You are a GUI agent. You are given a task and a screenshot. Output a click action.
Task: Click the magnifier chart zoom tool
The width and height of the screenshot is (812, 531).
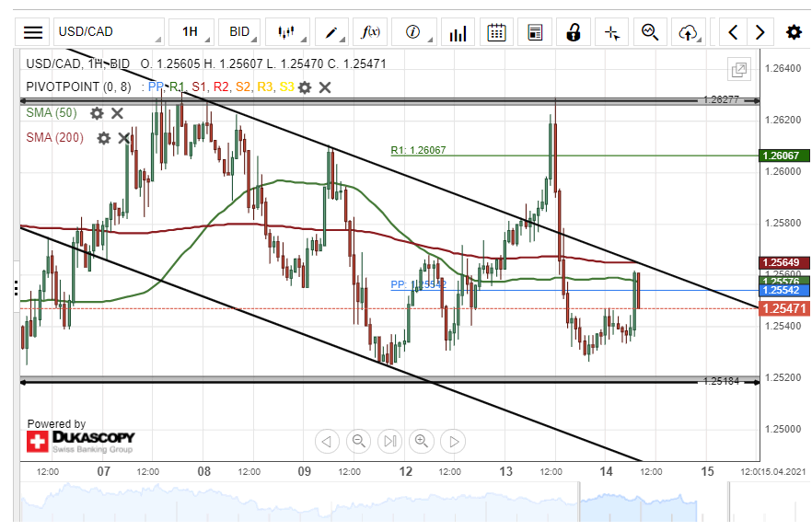click(x=650, y=32)
